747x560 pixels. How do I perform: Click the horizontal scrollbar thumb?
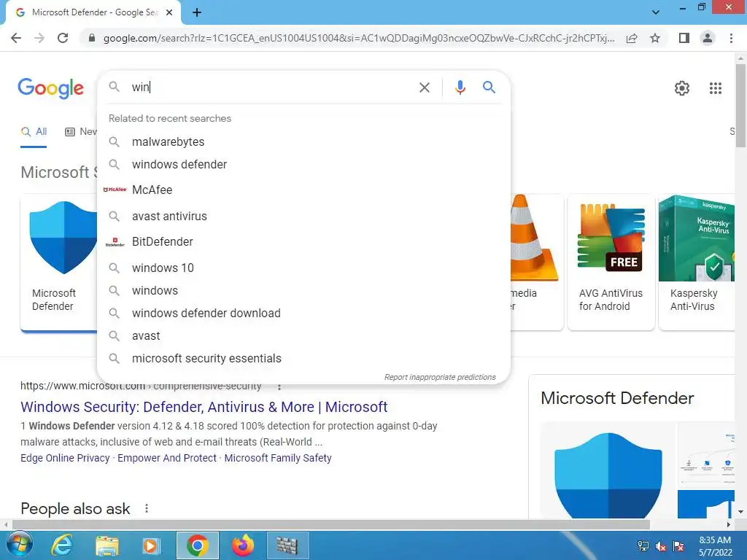tap(331, 525)
